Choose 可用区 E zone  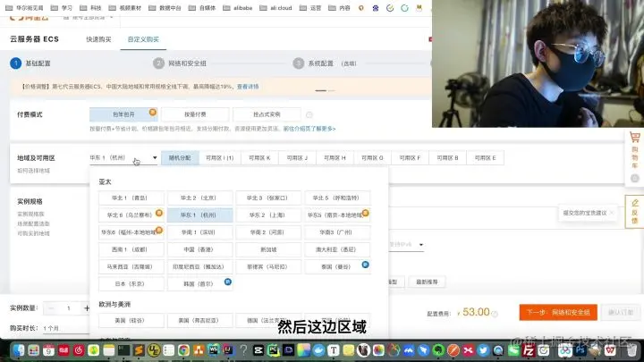pos(485,157)
